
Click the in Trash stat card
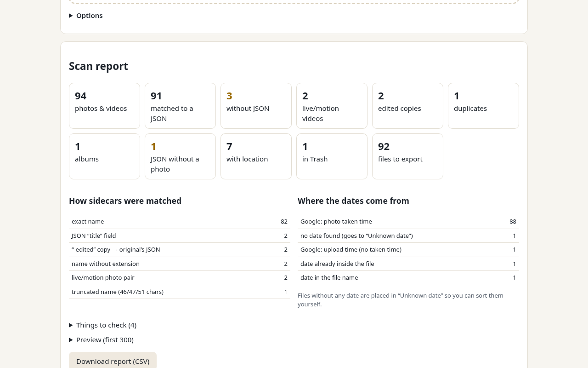[332, 156]
